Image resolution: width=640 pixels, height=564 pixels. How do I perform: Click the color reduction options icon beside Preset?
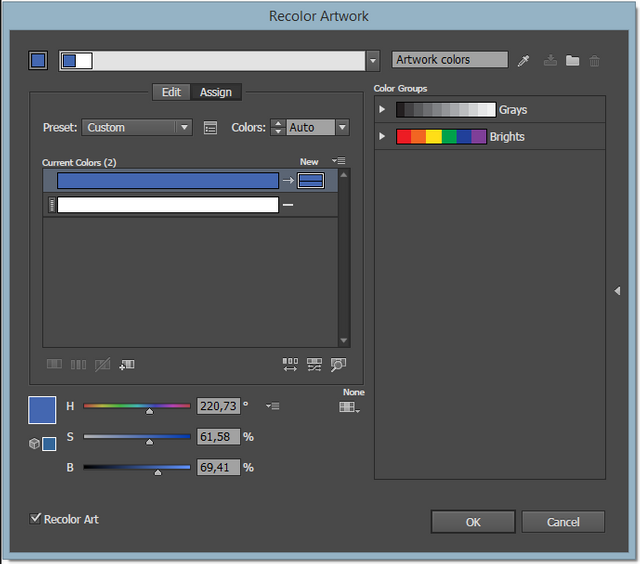[x=210, y=128]
